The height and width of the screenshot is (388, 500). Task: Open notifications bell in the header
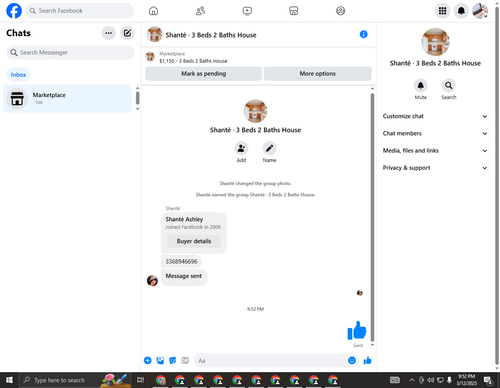tap(461, 11)
